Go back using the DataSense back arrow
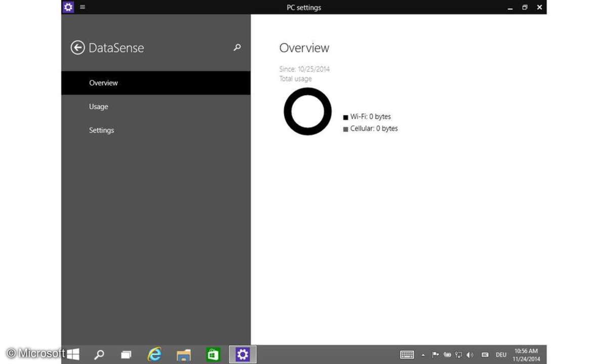This screenshot has height=364, width=607. [x=77, y=48]
